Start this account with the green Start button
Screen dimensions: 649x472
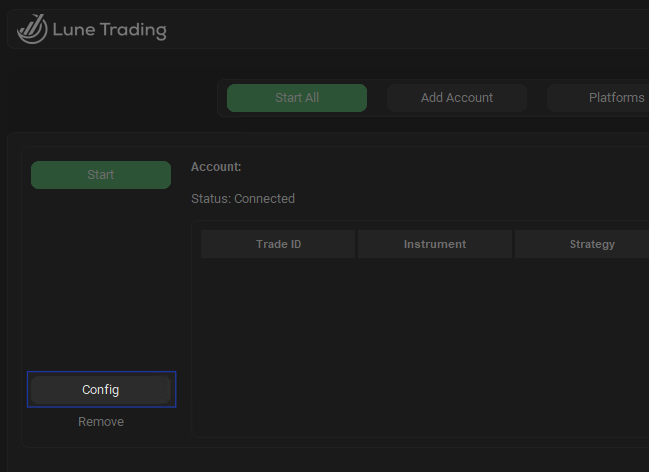click(101, 175)
